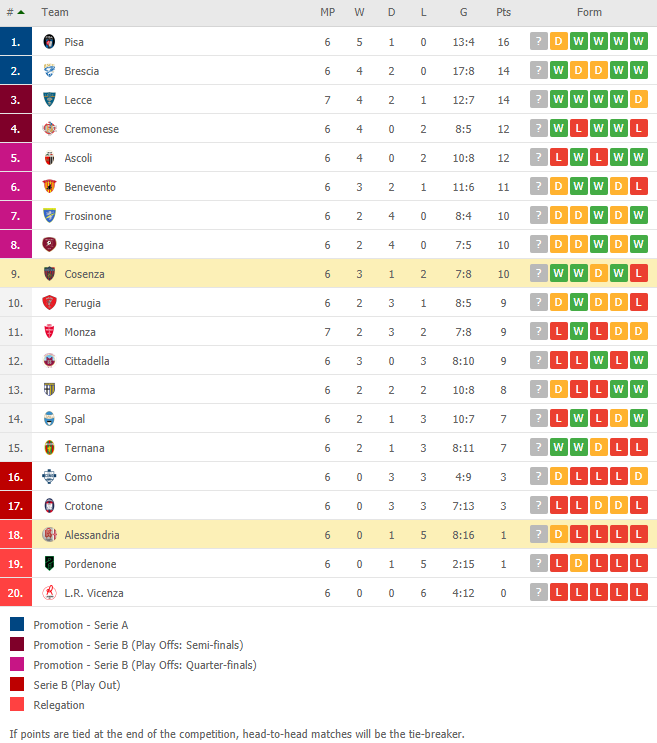Image resolution: width=657 pixels, height=743 pixels.
Task: Click the Promotion - Serie A blue swatch
Action: coord(17,624)
